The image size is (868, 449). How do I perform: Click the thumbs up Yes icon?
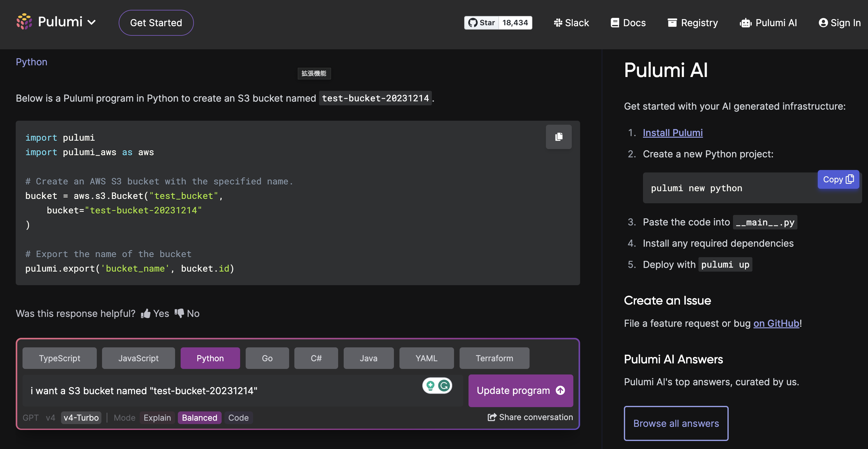(145, 313)
